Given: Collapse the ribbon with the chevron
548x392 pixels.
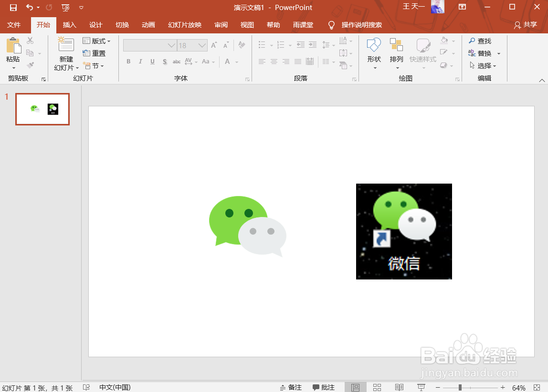Looking at the screenshot, I should [542, 80].
